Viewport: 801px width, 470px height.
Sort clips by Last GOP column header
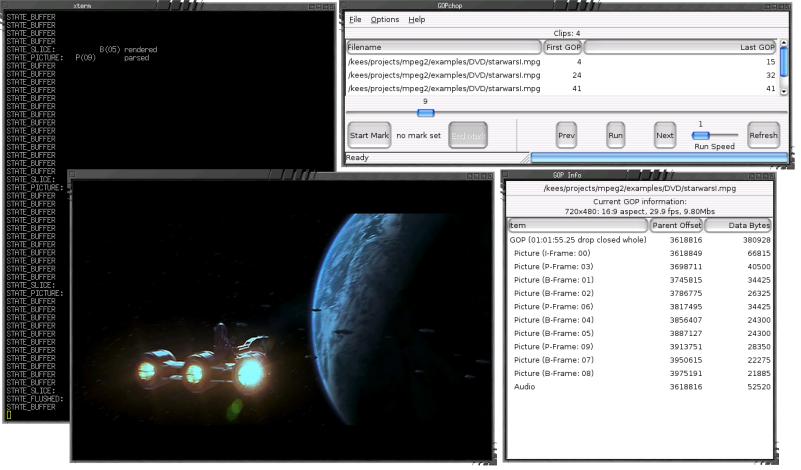click(x=680, y=47)
